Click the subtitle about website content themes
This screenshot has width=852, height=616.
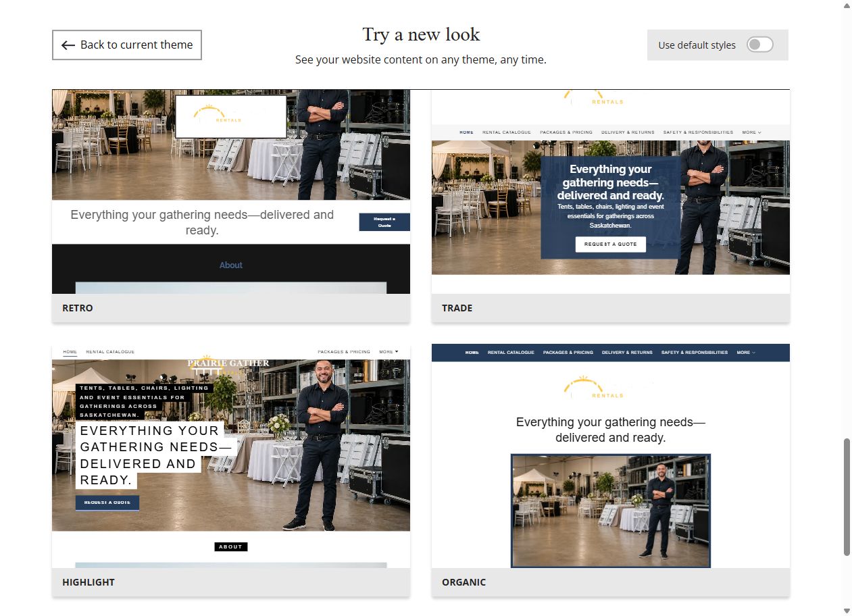(421, 59)
